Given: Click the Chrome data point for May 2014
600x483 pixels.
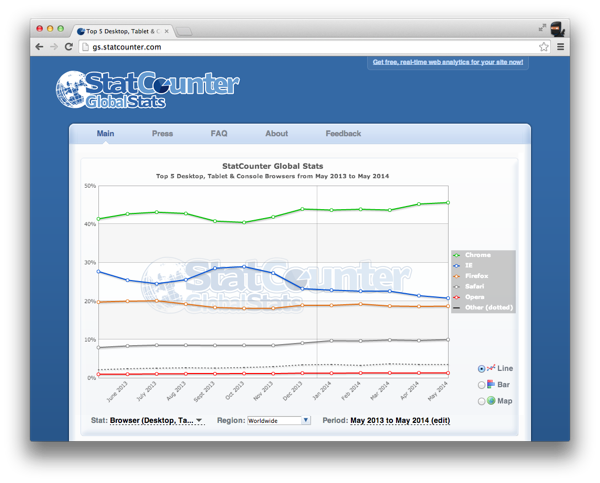Looking at the screenshot, I should [x=448, y=202].
